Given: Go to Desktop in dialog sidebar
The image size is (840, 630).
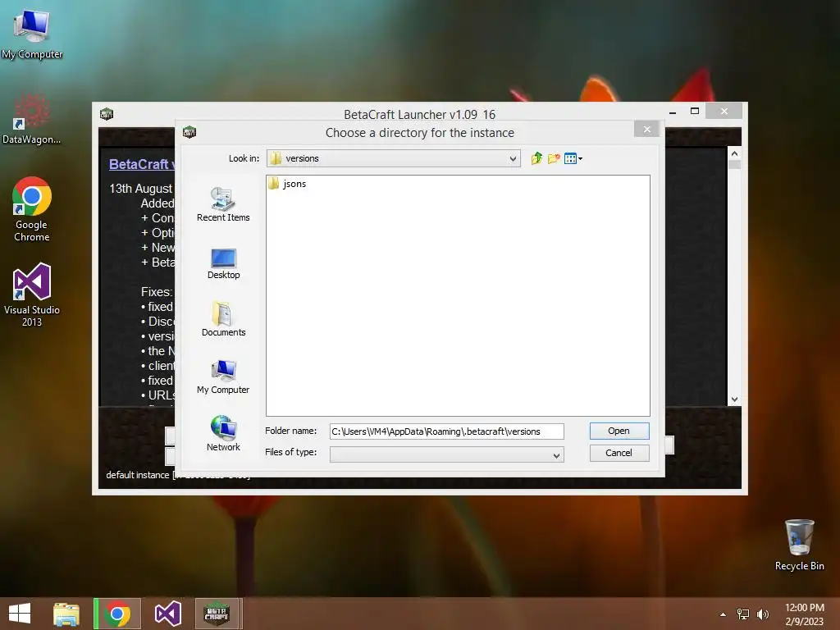Looking at the screenshot, I should pyautogui.click(x=223, y=264).
